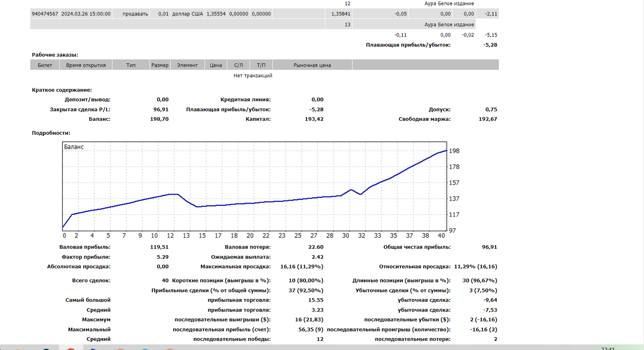Click the 96,91 total net profit value

click(488, 247)
